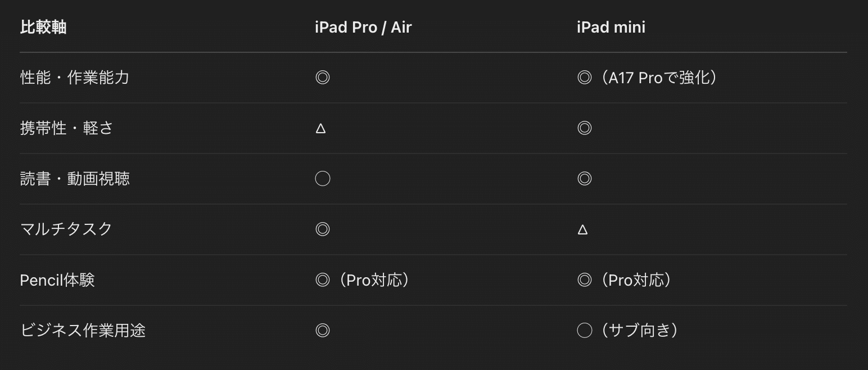Select the マルチタスク row label
This screenshot has width=868, height=370.
66,229
